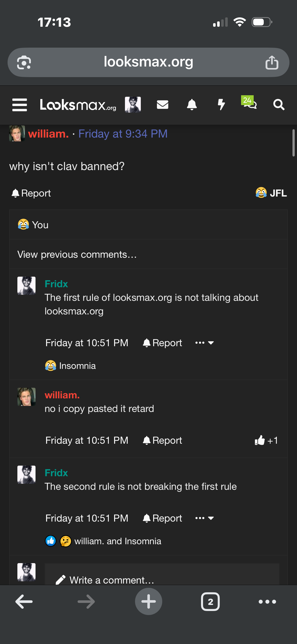297x644 pixels.
Task: Open the forum search magnifier
Action: 279,105
